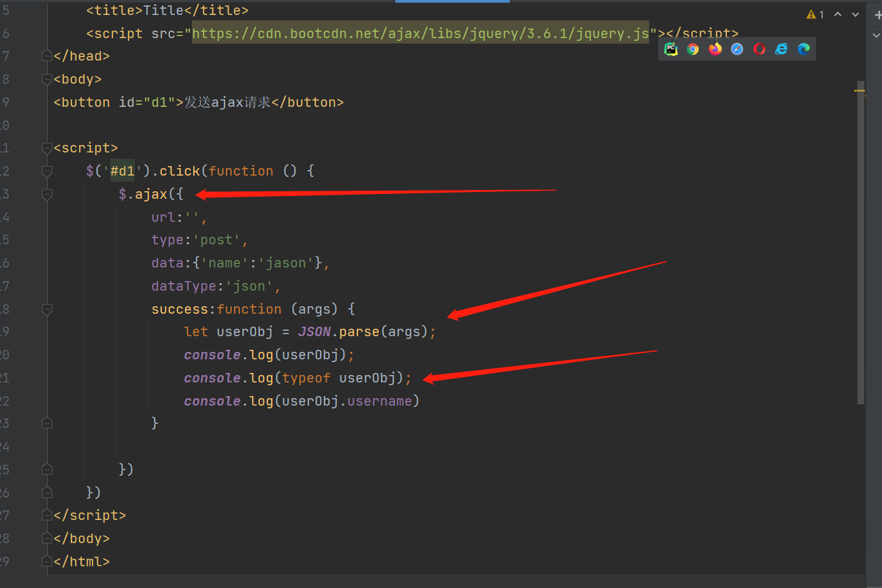
Task: Click the button label 发送ajax请求
Action: coord(227,102)
